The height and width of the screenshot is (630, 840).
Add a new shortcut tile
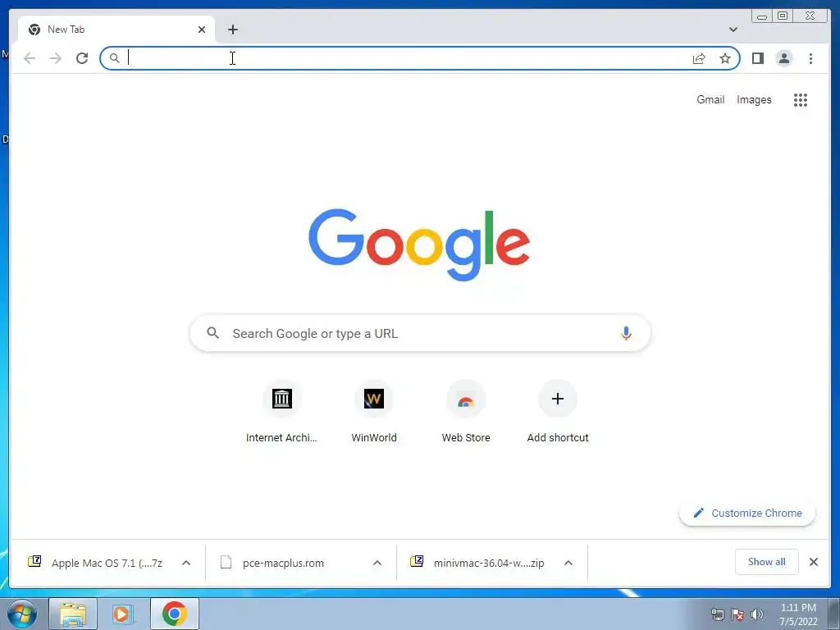[558, 412]
